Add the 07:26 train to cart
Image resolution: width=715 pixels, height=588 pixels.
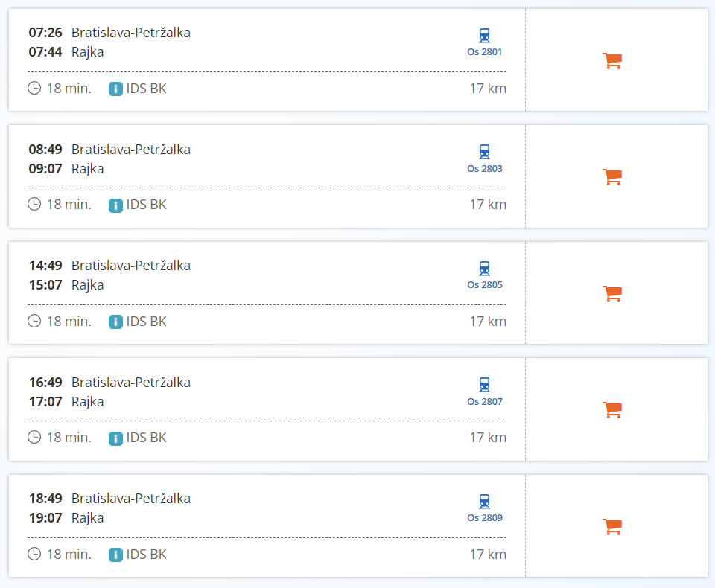click(611, 61)
